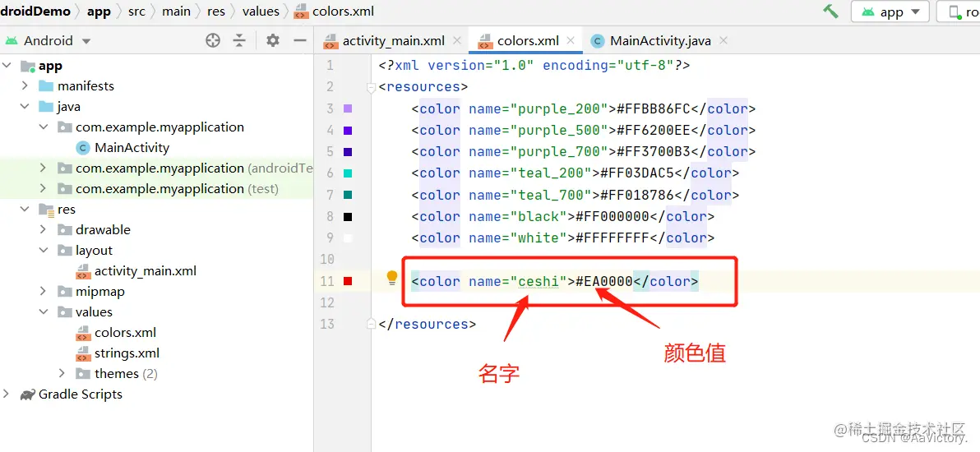Select activity_main.xml in layout folder
Screen dimensions: 980x452
145,270
